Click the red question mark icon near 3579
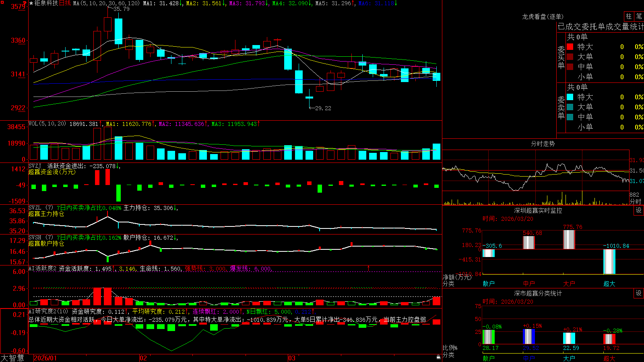 (x=25, y=3)
